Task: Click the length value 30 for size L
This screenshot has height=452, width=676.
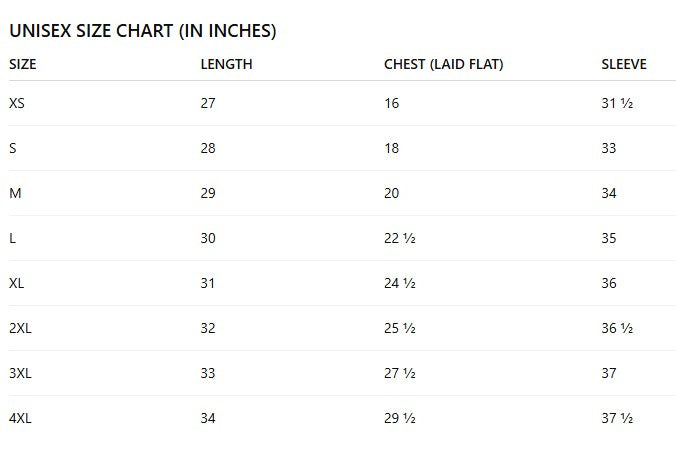Action: [x=208, y=238]
